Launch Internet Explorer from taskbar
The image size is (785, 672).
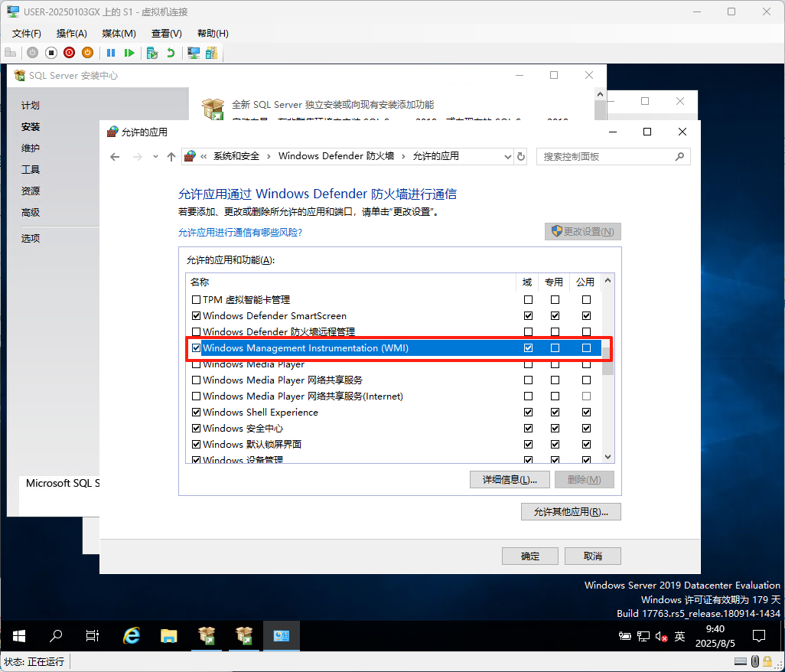[x=132, y=636]
